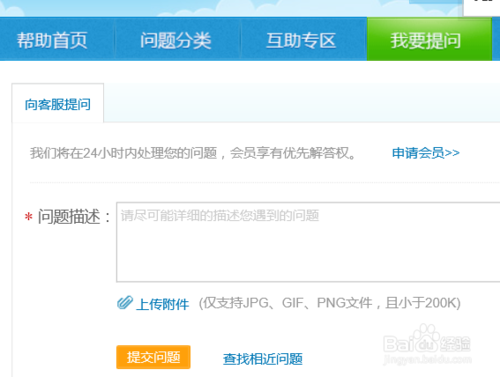Viewport: 500px width, 377px height.
Task: Click the Baidu 经验 watermark logo text
Action: (456, 344)
